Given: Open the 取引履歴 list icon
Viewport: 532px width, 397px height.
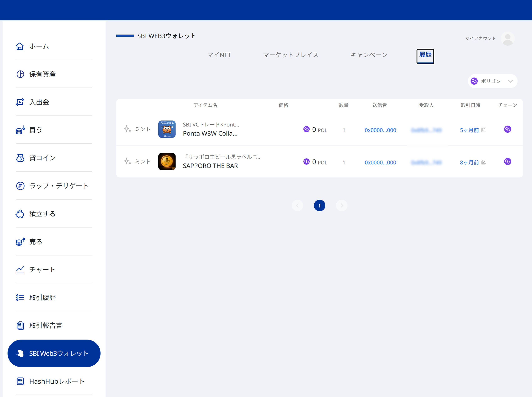Looking at the screenshot, I should [20, 298].
